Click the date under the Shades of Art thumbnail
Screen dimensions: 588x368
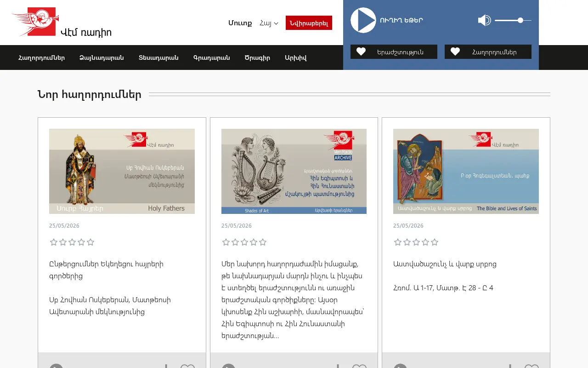[x=237, y=226]
